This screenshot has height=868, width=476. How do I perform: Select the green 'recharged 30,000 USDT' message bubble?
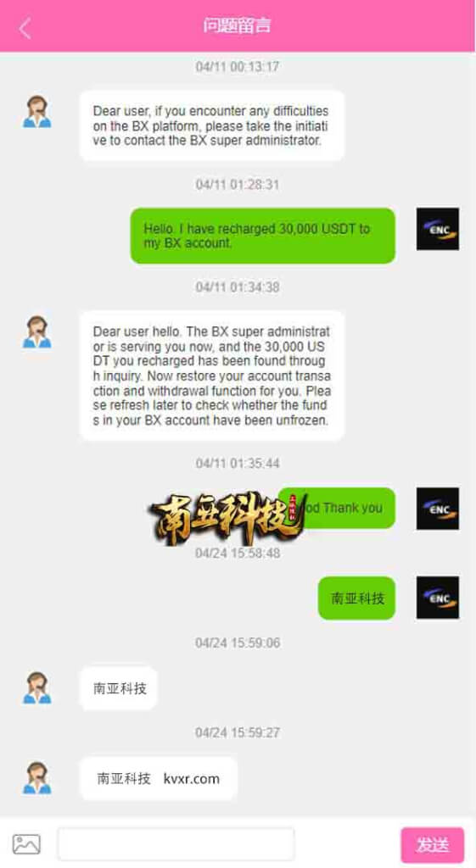(x=263, y=236)
